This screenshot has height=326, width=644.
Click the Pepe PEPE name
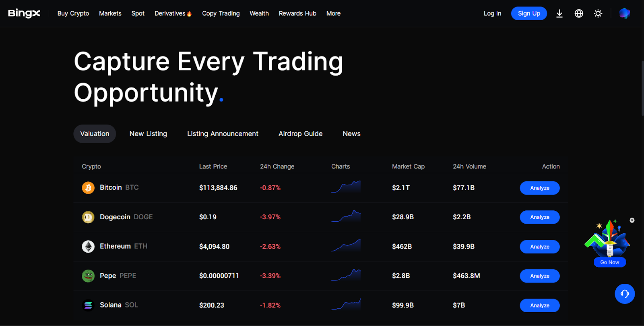pos(118,276)
